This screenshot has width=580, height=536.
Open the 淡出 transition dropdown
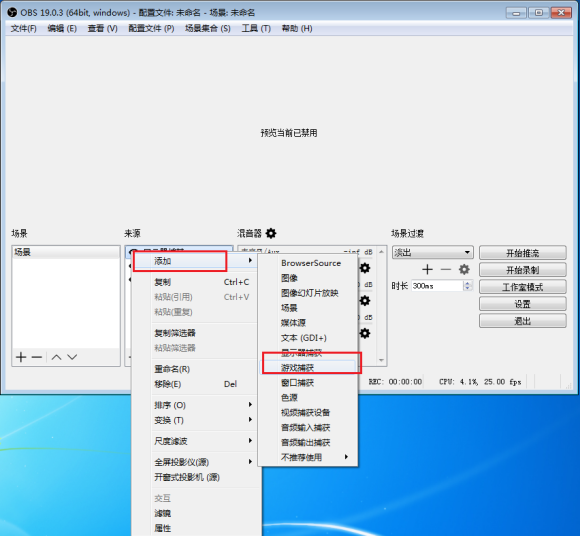432,253
